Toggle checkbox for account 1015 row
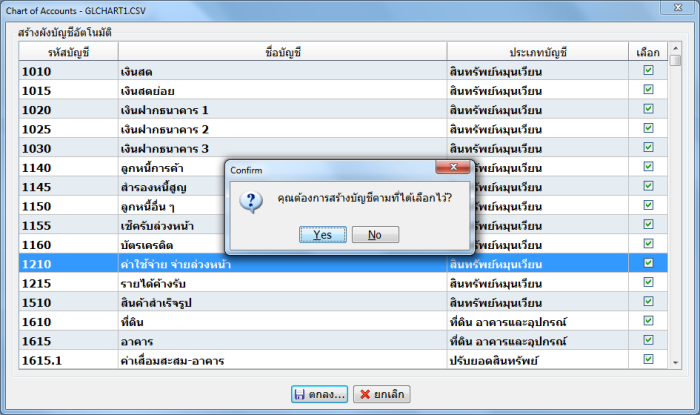Viewport: 700px width, 415px height. [x=648, y=91]
